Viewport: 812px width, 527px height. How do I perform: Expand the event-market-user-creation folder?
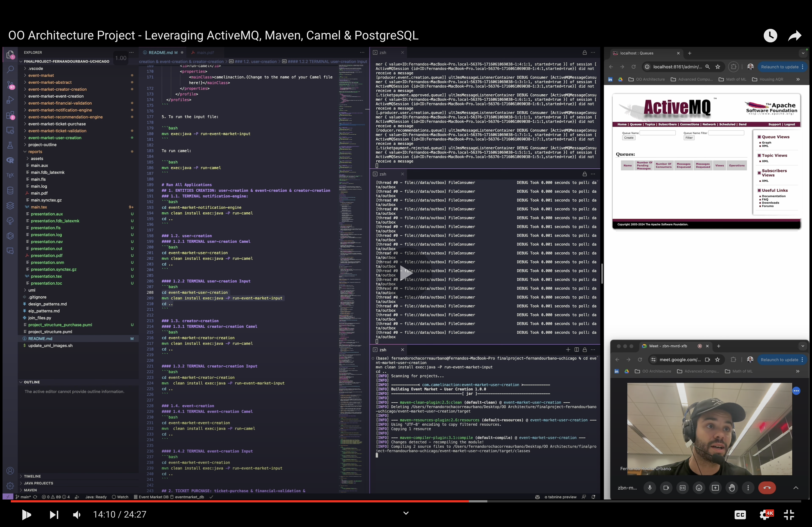pos(78,138)
